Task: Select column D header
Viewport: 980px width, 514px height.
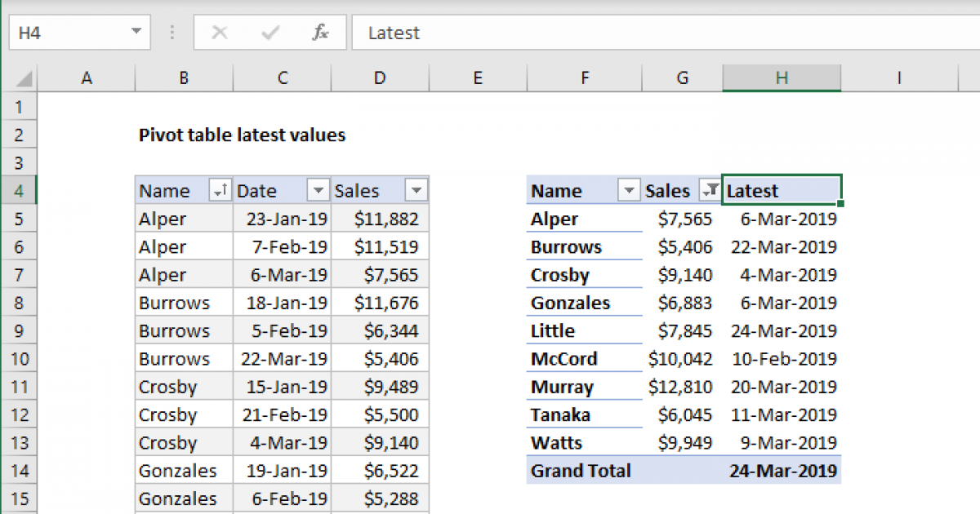Action: (x=380, y=78)
